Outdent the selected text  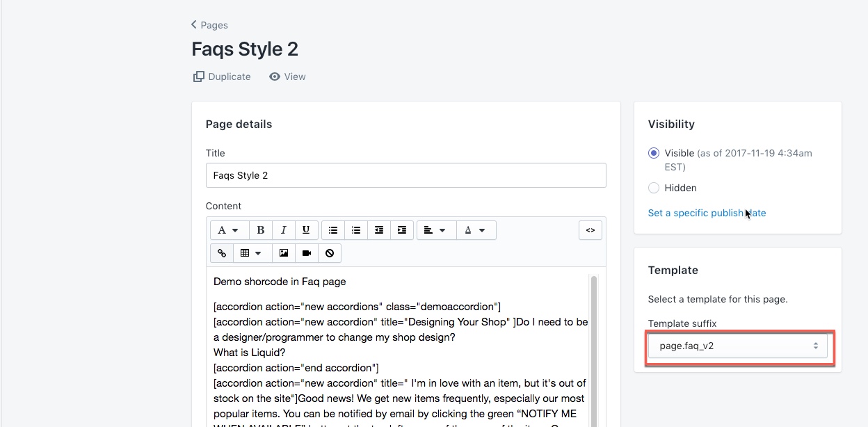(x=379, y=230)
